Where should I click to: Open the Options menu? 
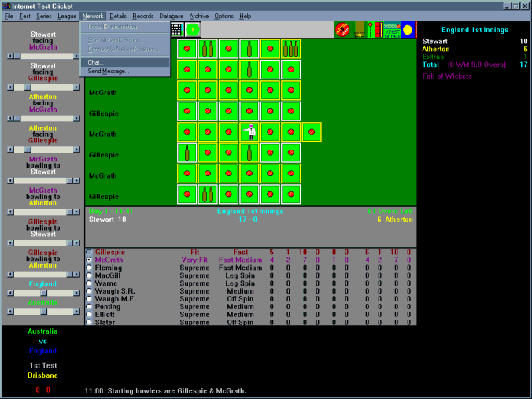pos(224,16)
